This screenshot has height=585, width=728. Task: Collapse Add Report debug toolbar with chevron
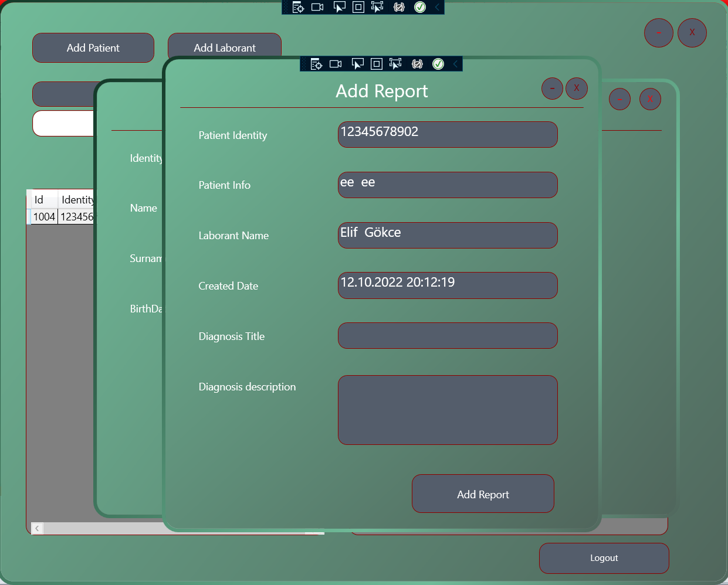[x=455, y=64]
